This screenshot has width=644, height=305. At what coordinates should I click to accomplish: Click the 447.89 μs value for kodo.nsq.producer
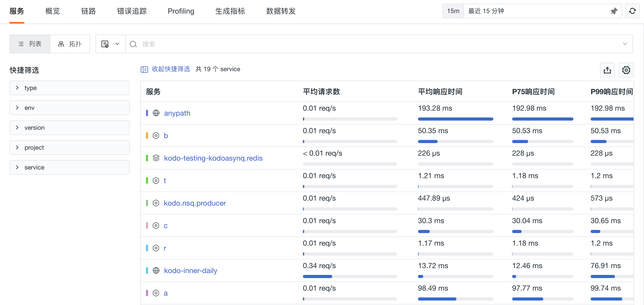(x=434, y=198)
